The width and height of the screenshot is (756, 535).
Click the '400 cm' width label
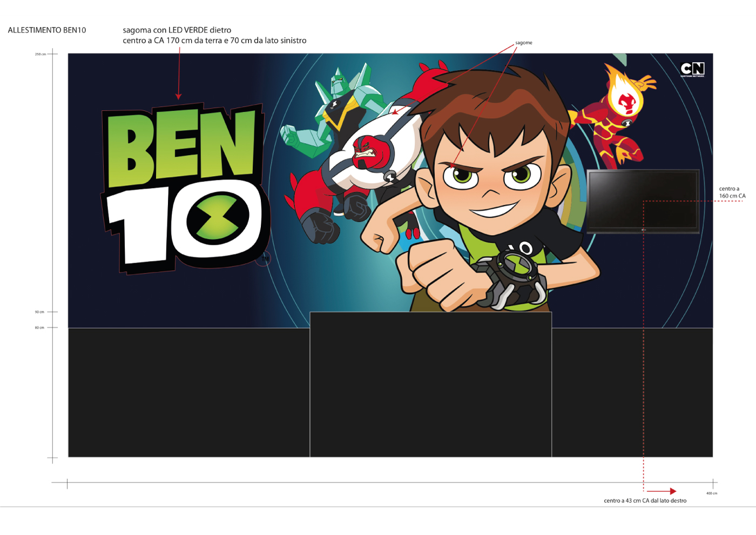click(712, 493)
